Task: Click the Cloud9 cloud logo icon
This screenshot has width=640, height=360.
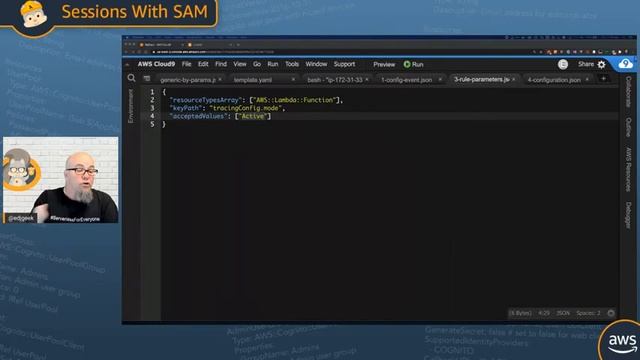Action: [625, 64]
